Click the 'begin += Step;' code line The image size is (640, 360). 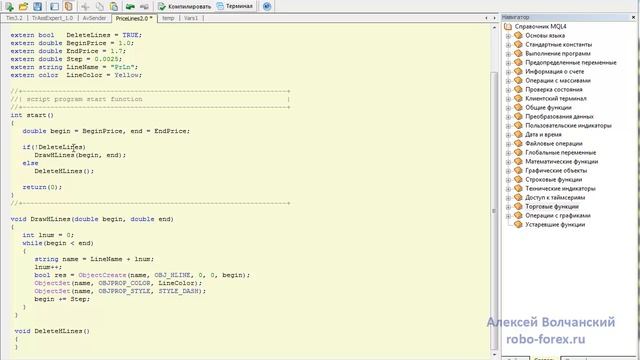click(x=62, y=299)
